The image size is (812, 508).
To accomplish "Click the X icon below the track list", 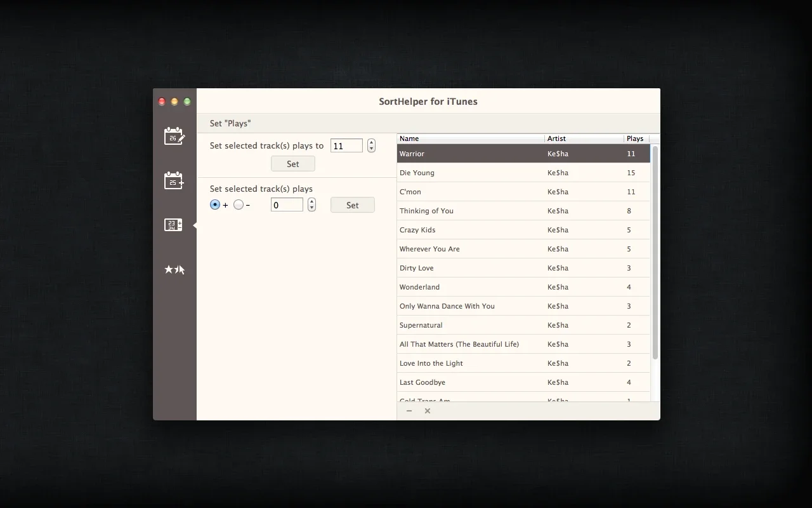I will tap(428, 411).
